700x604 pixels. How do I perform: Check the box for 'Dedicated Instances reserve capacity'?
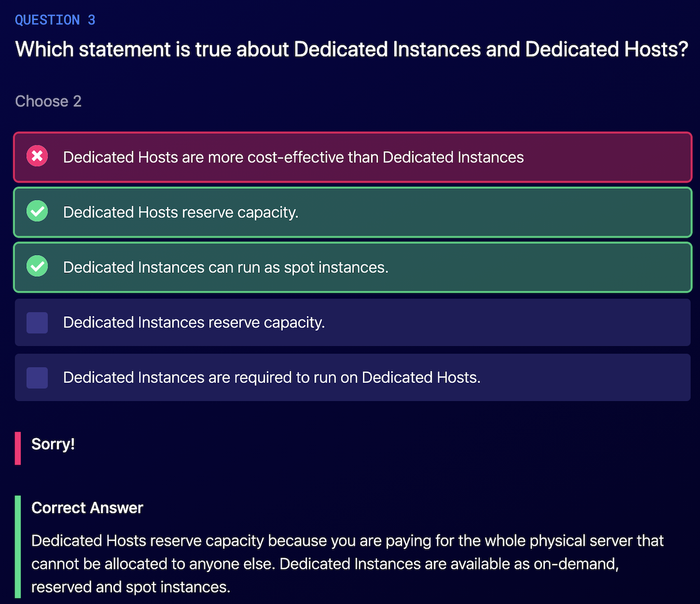pyautogui.click(x=37, y=323)
